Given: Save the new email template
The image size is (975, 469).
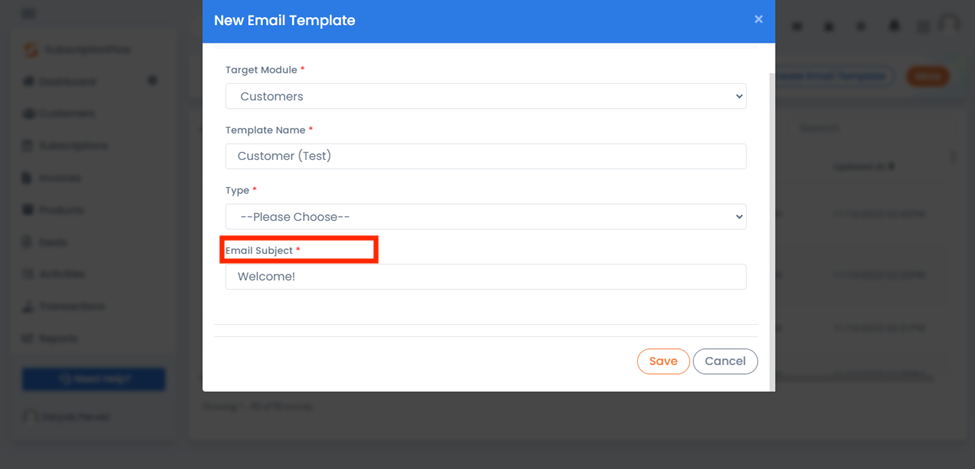Looking at the screenshot, I should pos(663,361).
